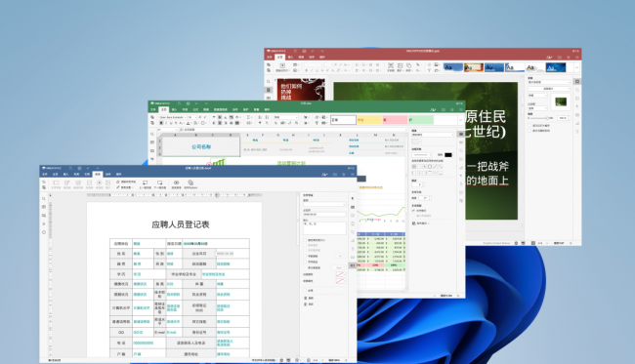
Task: Click Save as oform icon in document
Action: tap(190, 184)
